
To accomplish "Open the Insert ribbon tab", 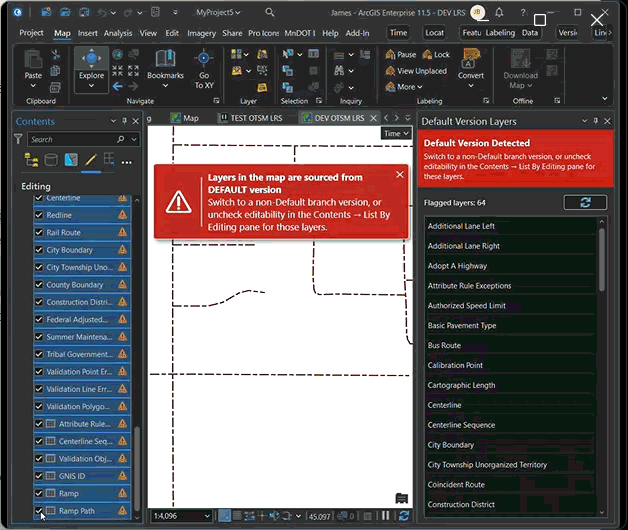I will point(87,33).
